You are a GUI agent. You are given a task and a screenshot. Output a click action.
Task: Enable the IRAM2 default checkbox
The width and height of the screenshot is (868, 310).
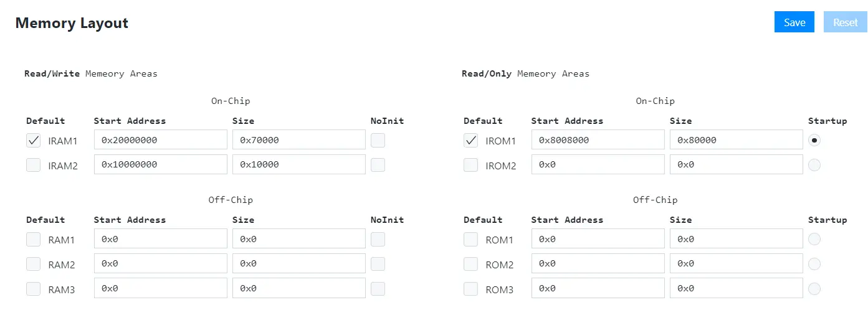pyautogui.click(x=34, y=165)
